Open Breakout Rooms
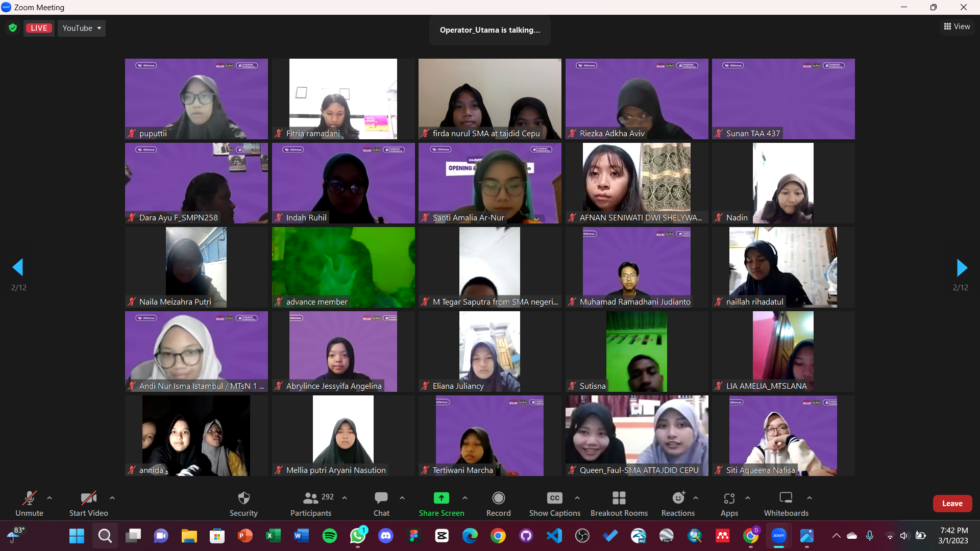The height and width of the screenshot is (551, 980). coord(619,503)
